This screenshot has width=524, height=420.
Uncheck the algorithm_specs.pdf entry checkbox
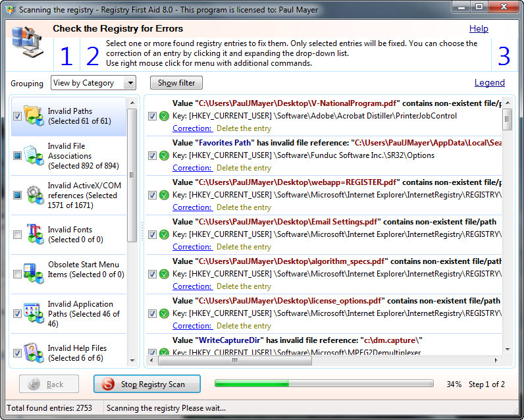152,274
